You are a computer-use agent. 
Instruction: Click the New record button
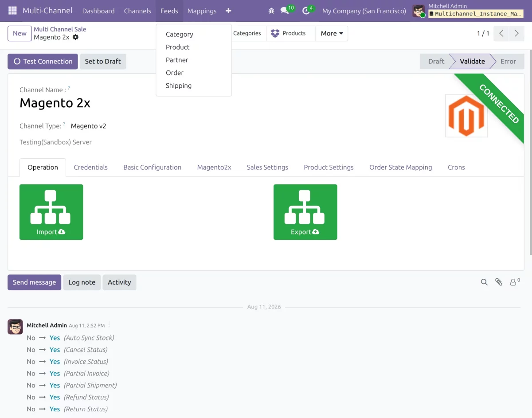click(20, 33)
